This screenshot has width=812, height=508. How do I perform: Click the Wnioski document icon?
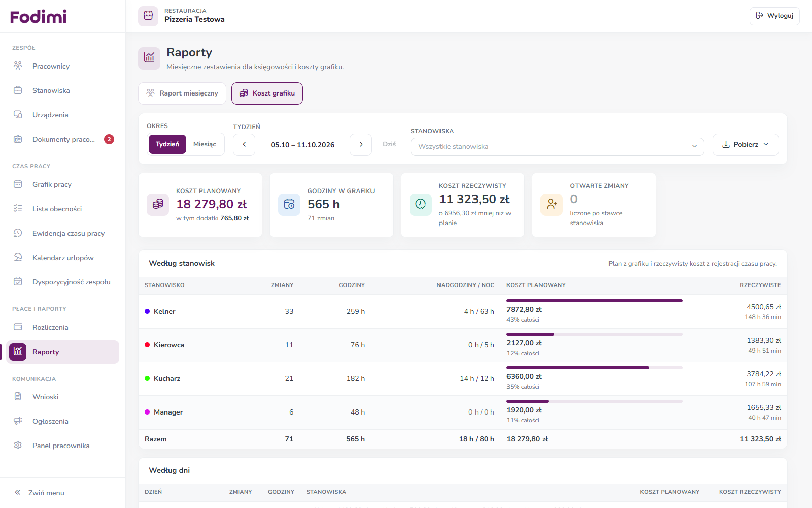click(18, 397)
